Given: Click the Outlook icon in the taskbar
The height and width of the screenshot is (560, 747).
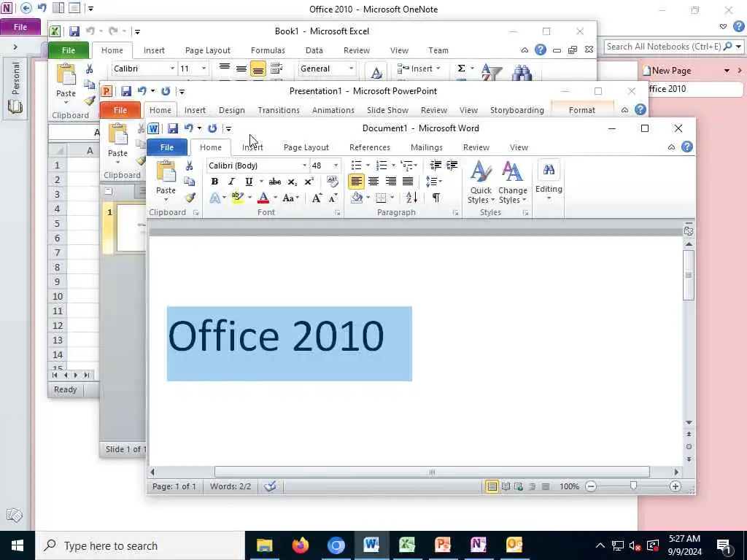Looking at the screenshot, I should (x=514, y=545).
